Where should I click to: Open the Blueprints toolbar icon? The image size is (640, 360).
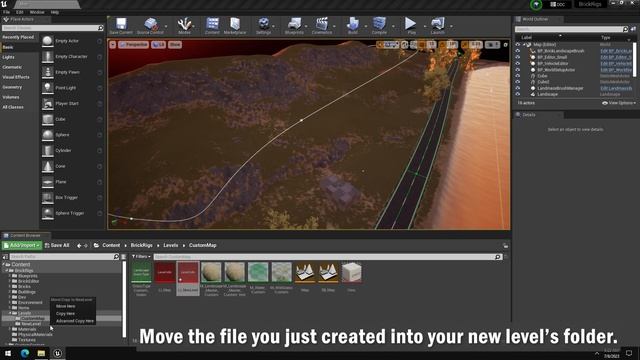(294, 26)
